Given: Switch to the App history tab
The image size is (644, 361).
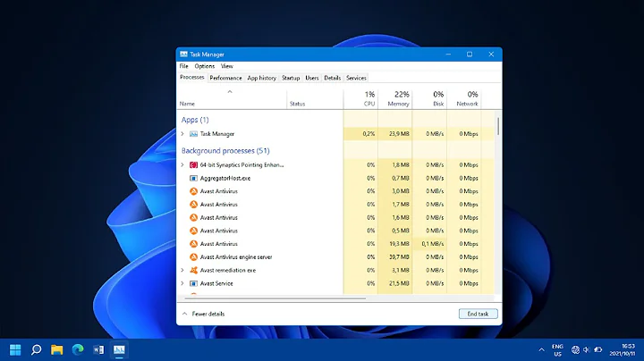Looking at the screenshot, I should click(261, 78).
